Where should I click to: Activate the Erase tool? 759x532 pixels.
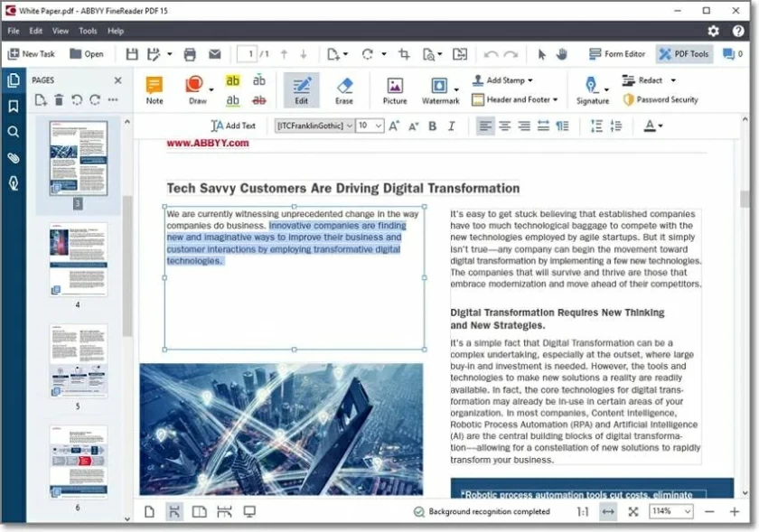(346, 89)
